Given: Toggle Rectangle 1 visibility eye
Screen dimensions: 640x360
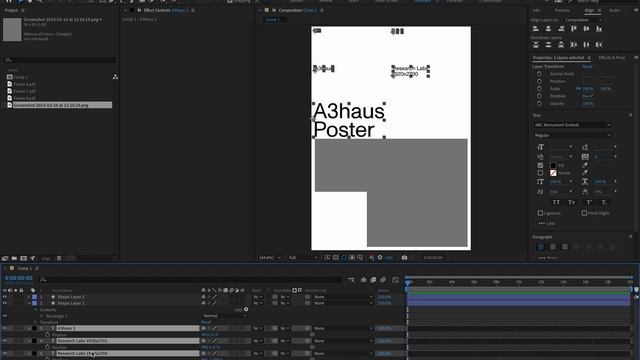Looking at the screenshot, I should coord(4,316).
